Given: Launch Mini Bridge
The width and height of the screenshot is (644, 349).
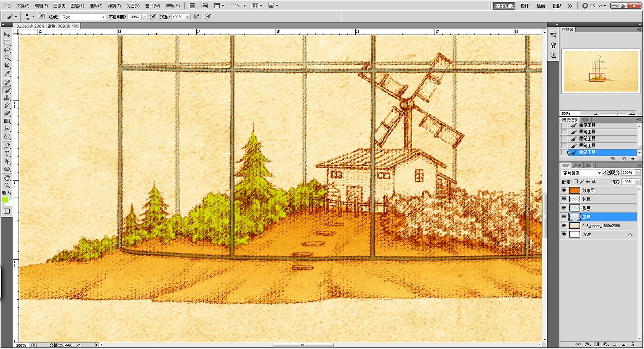Looking at the screenshot, I should point(205,6).
